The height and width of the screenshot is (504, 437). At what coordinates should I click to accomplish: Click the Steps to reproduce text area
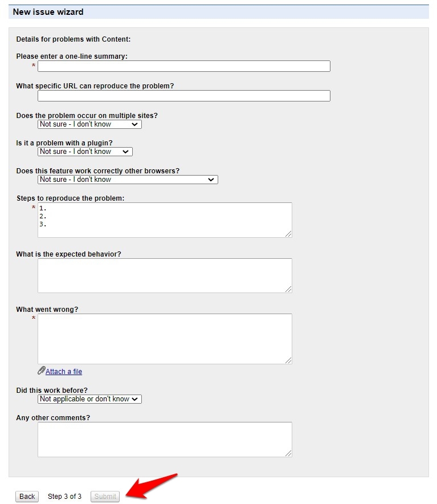pyautogui.click(x=165, y=220)
